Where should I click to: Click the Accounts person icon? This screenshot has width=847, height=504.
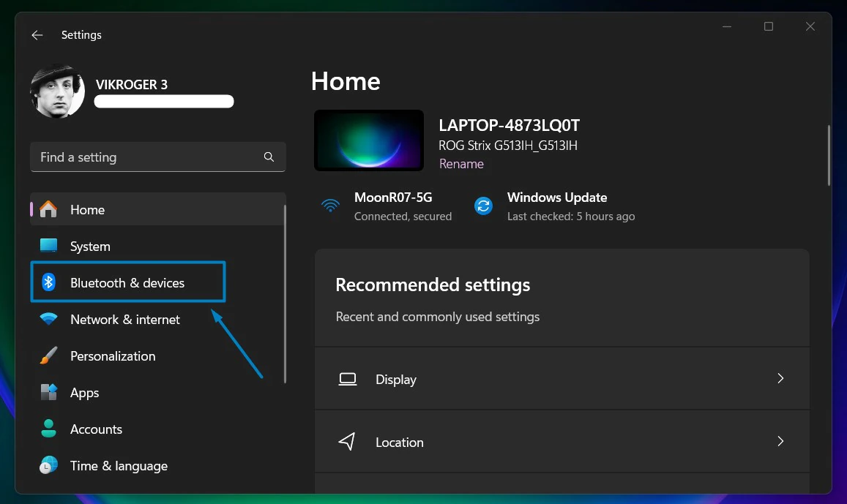tap(48, 429)
